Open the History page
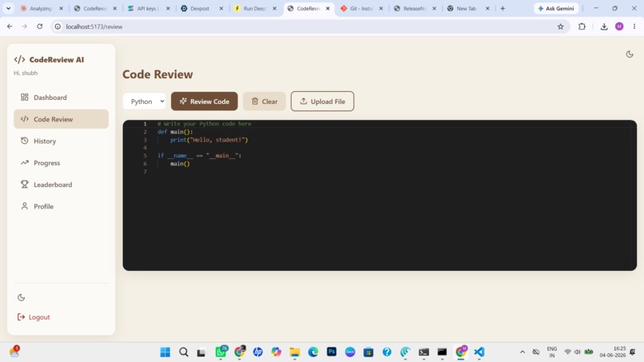Image resolution: width=644 pixels, height=362 pixels. pyautogui.click(x=61, y=141)
